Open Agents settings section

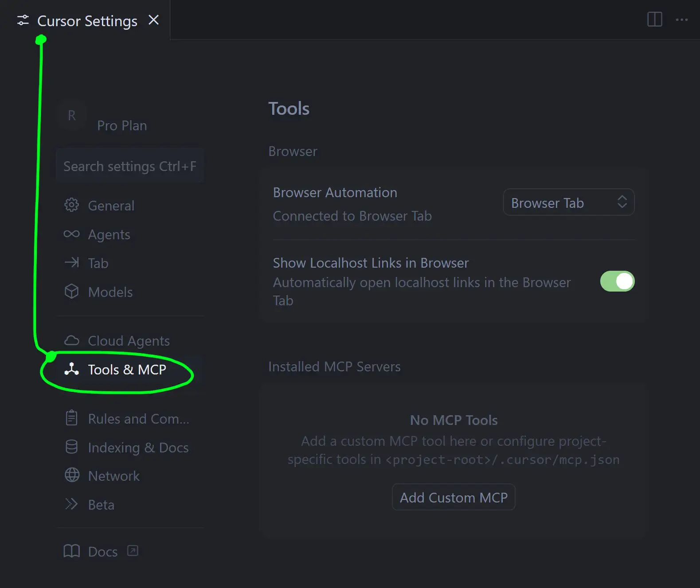pyautogui.click(x=109, y=234)
